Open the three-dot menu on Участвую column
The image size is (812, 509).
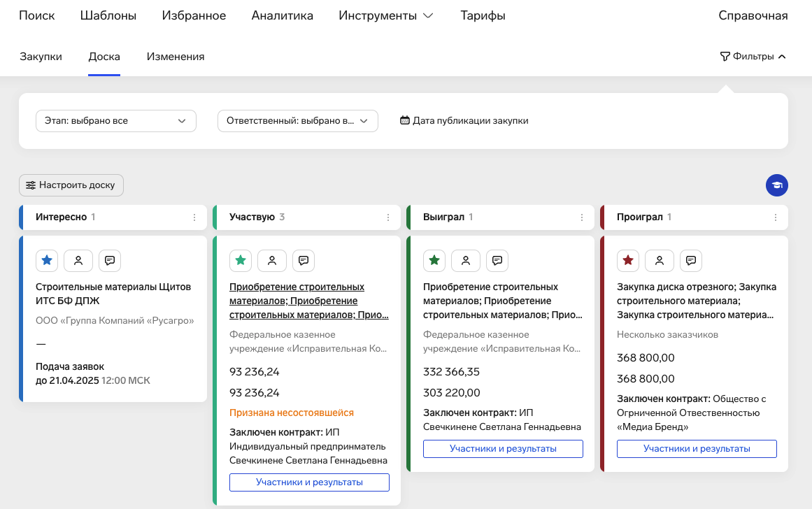pos(388,217)
